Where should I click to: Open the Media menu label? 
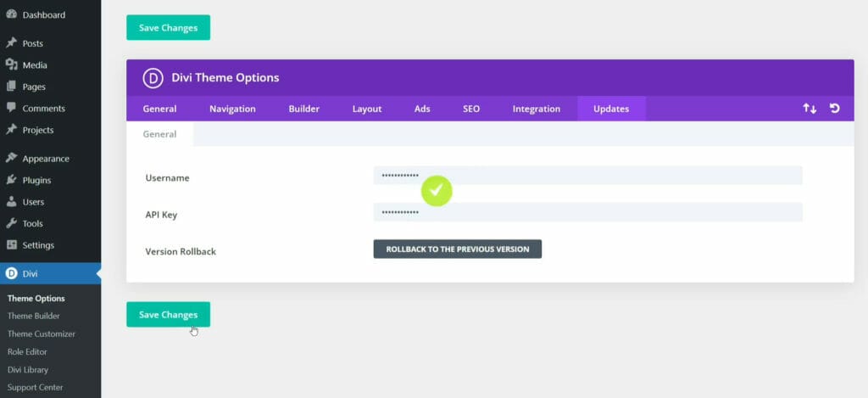[x=35, y=64]
